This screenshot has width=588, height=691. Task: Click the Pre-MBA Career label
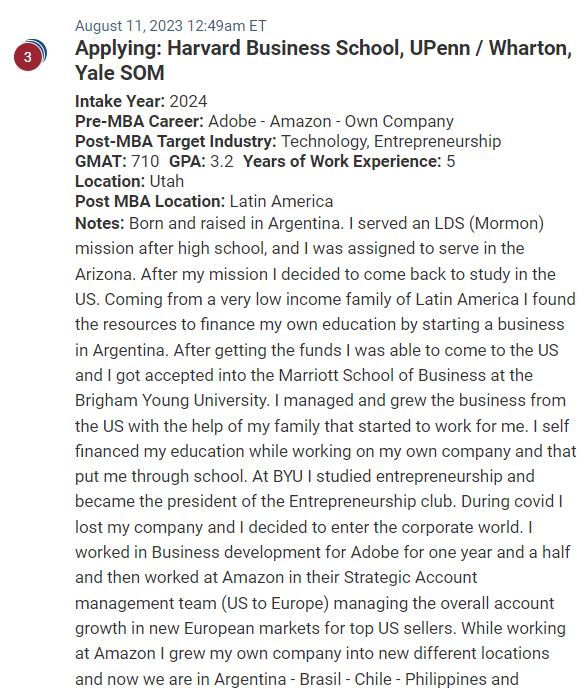[x=139, y=121]
